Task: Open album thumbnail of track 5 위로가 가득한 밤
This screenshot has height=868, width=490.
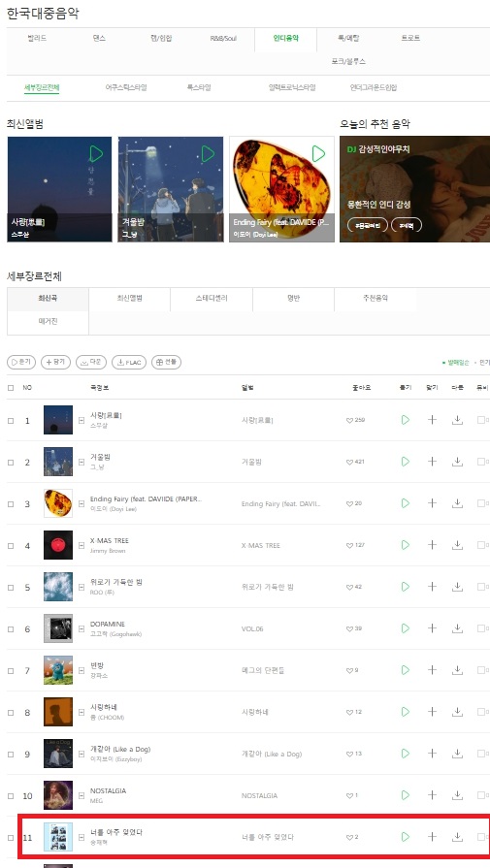Action: 58,587
